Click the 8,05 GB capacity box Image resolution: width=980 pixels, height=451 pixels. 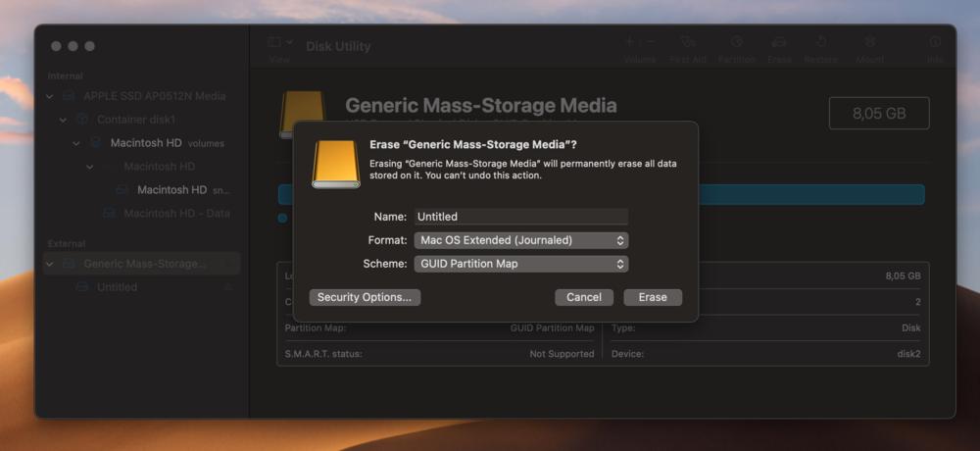pyautogui.click(x=879, y=113)
